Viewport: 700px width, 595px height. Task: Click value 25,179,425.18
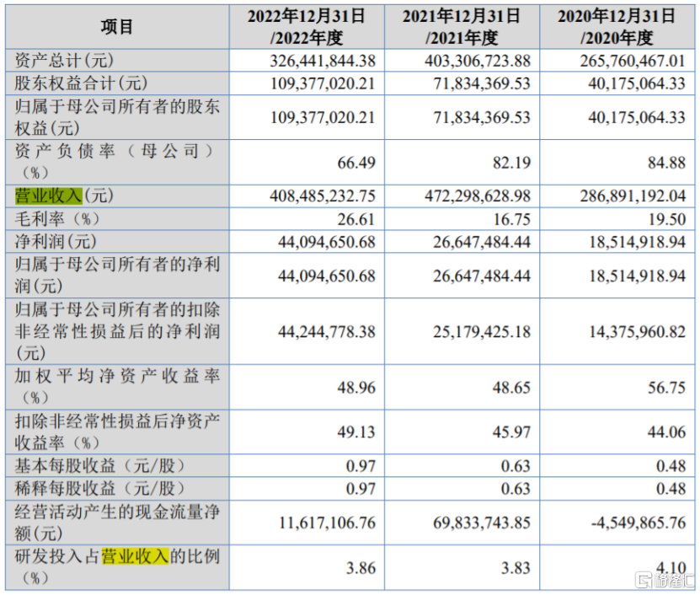[x=482, y=332]
